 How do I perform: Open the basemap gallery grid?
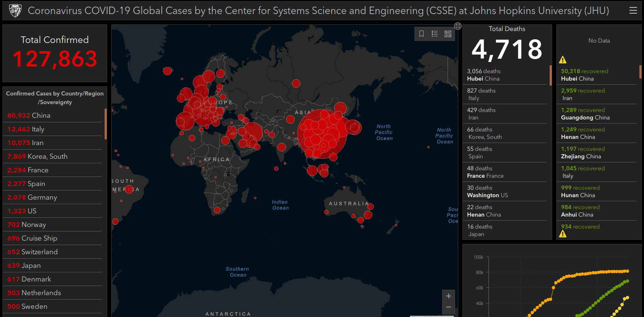(x=448, y=34)
